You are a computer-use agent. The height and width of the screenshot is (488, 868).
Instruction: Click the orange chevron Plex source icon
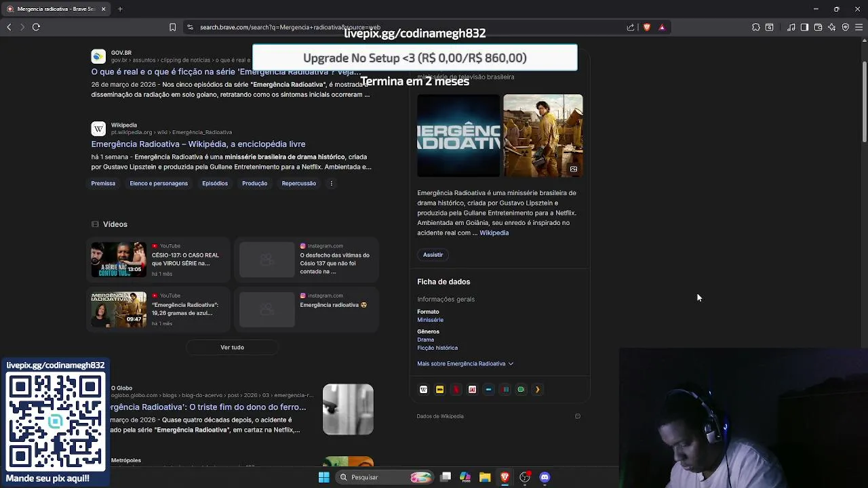(538, 389)
